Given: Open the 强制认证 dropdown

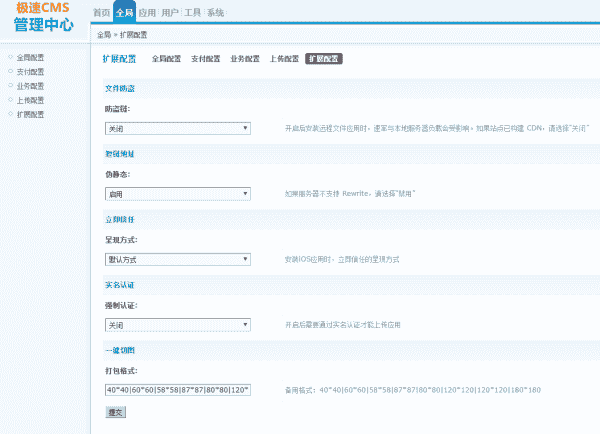Looking at the screenshot, I should click(177, 325).
